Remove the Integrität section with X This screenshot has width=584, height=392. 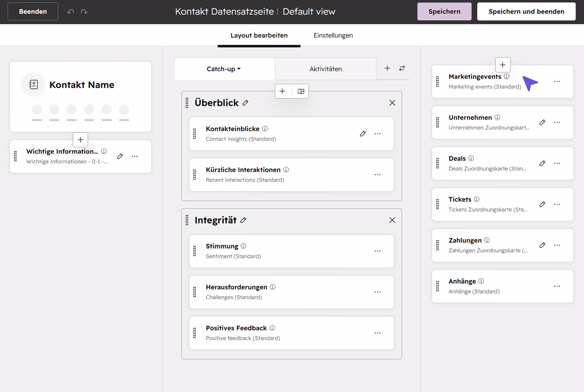[392, 220]
